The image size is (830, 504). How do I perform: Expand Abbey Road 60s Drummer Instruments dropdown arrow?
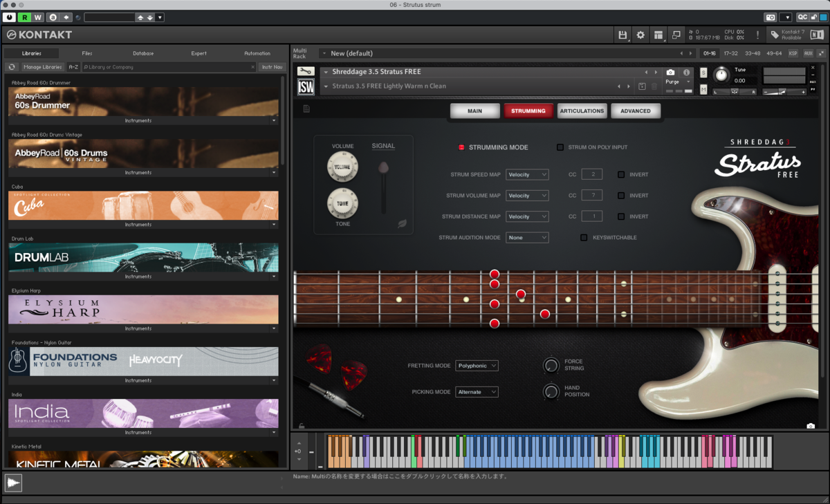274,120
